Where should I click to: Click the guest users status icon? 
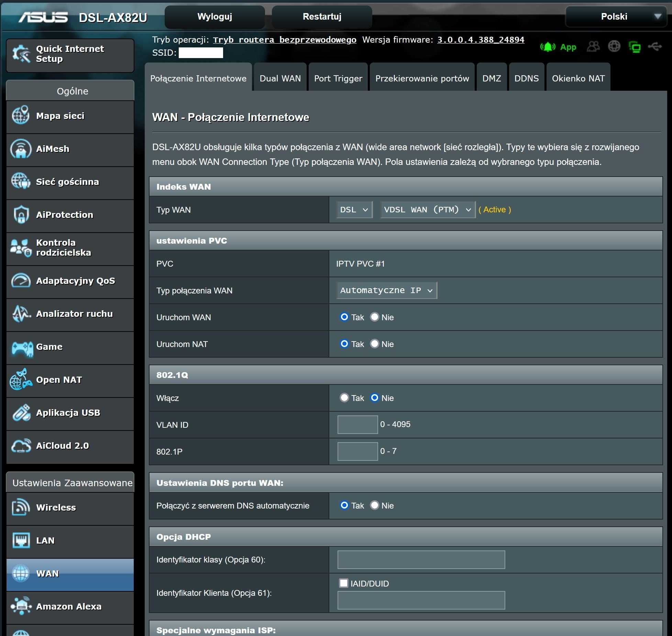(593, 46)
